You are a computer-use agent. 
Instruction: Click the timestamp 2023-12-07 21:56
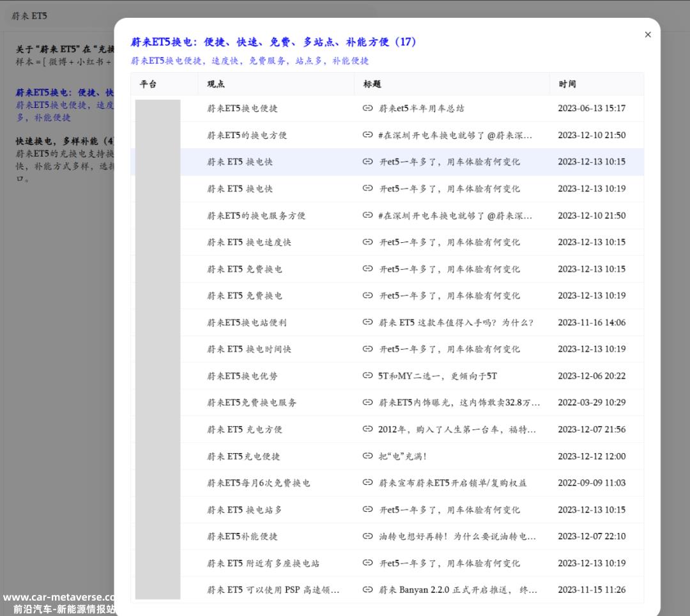click(592, 429)
